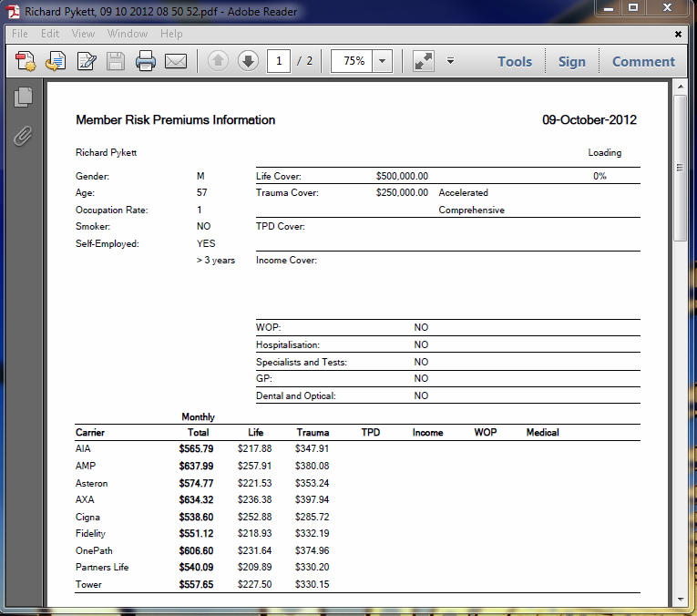Click Partners Life total $540.09
This screenshot has width=697, height=616.
click(196, 567)
